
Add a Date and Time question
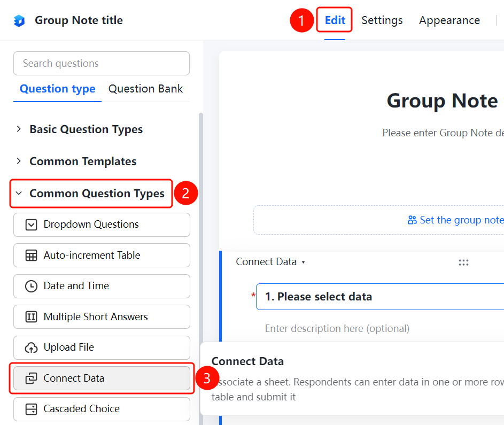point(102,286)
